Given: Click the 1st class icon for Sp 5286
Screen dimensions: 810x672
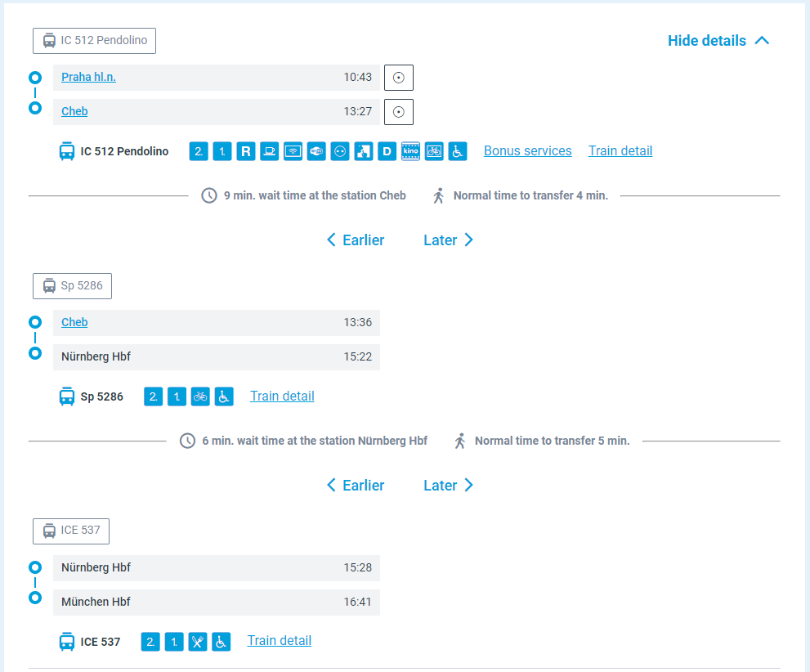Looking at the screenshot, I should point(177,396).
